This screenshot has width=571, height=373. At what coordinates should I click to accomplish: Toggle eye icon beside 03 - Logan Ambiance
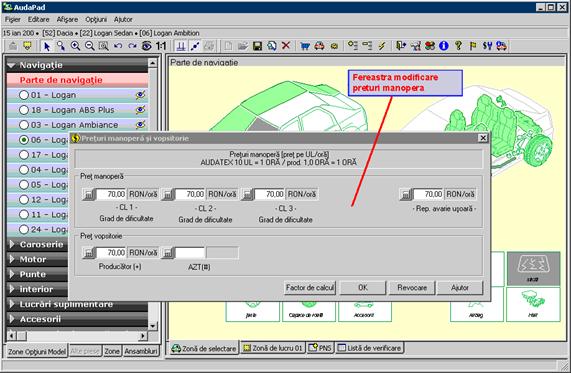click(x=141, y=125)
